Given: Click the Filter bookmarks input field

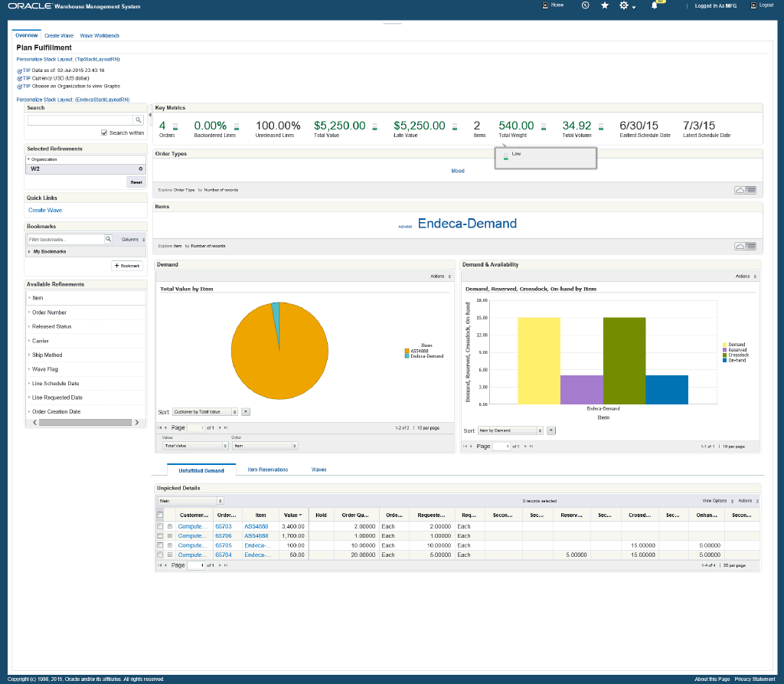Looking at the screenshot, I should tap(65, 240).
